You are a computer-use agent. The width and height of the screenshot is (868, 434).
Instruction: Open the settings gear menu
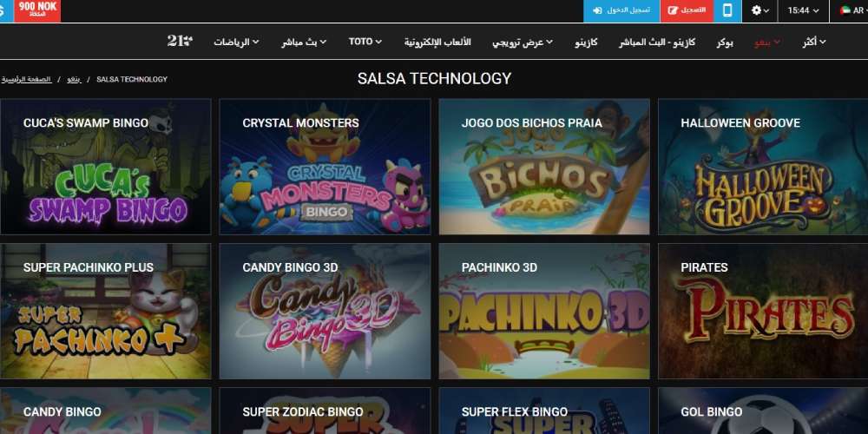pyautogui.click(x=760, y=10)
